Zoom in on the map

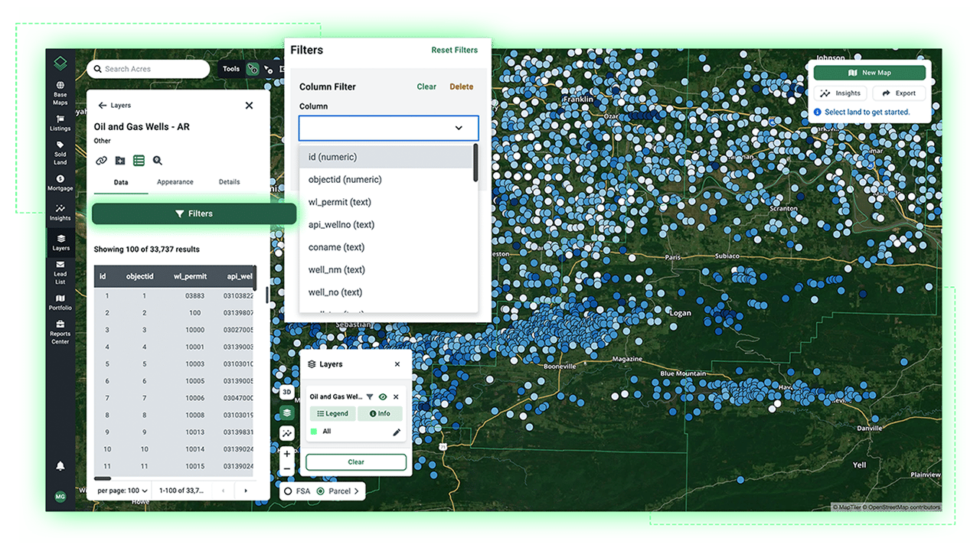pyautogui.click(x=287, y=455)
